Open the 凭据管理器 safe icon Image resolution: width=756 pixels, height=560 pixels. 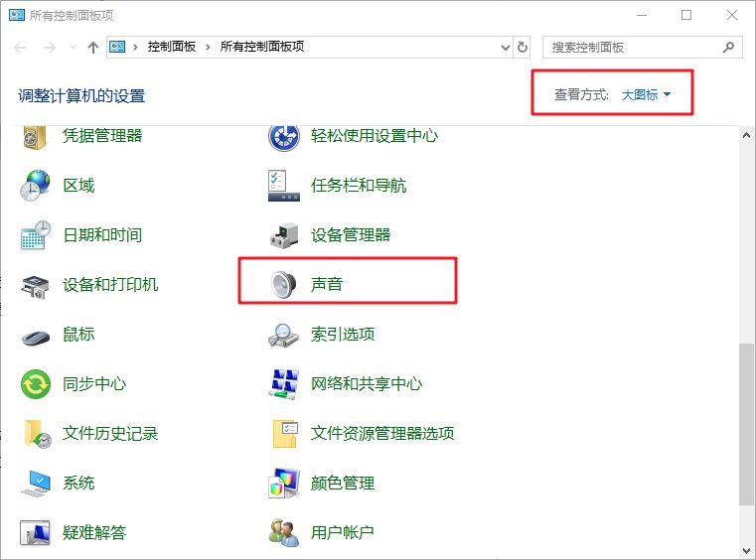coord(35,137)
